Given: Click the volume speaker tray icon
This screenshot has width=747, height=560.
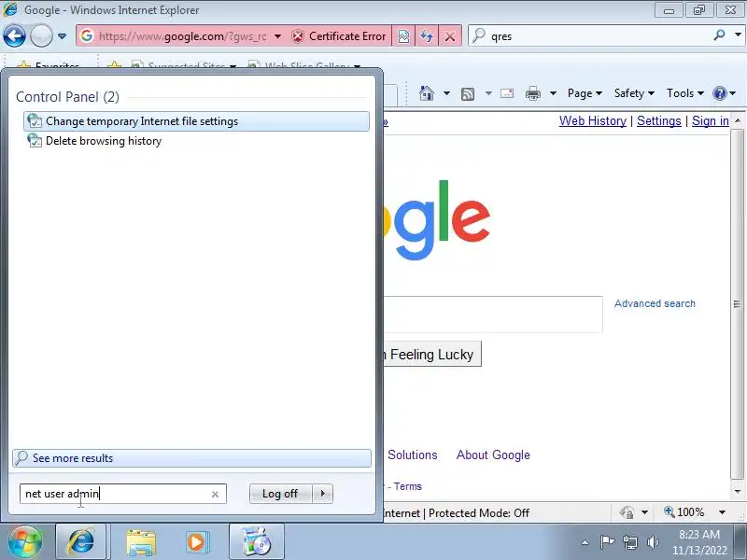Looking at the screenshot, I should 653,542.
